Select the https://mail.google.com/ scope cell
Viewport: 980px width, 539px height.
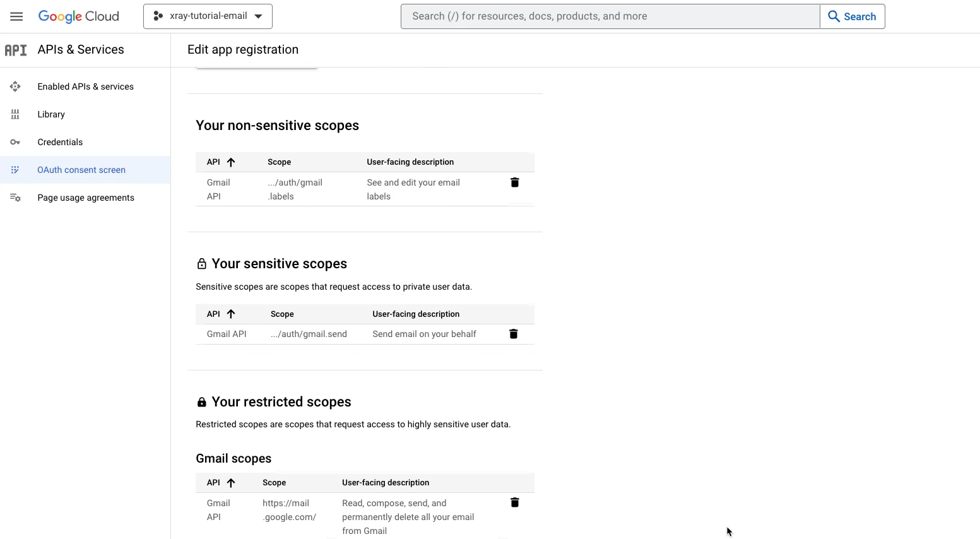tap(289, 510)
